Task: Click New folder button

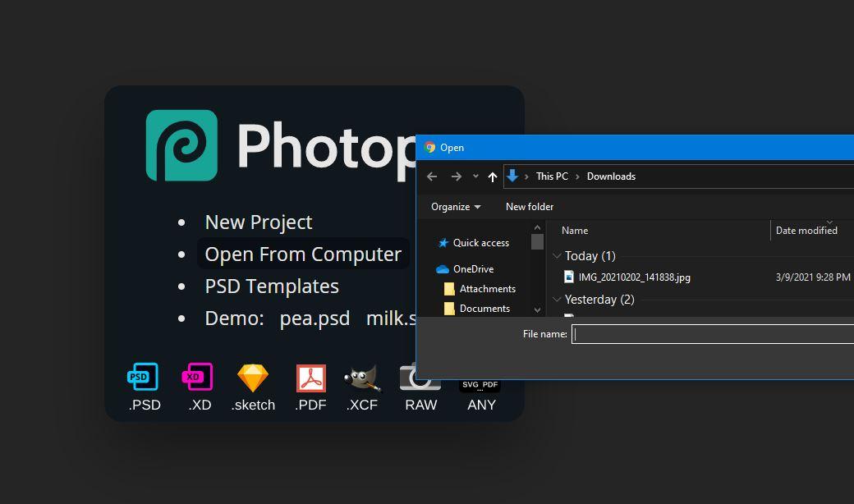Action: (x=530, y=207)
